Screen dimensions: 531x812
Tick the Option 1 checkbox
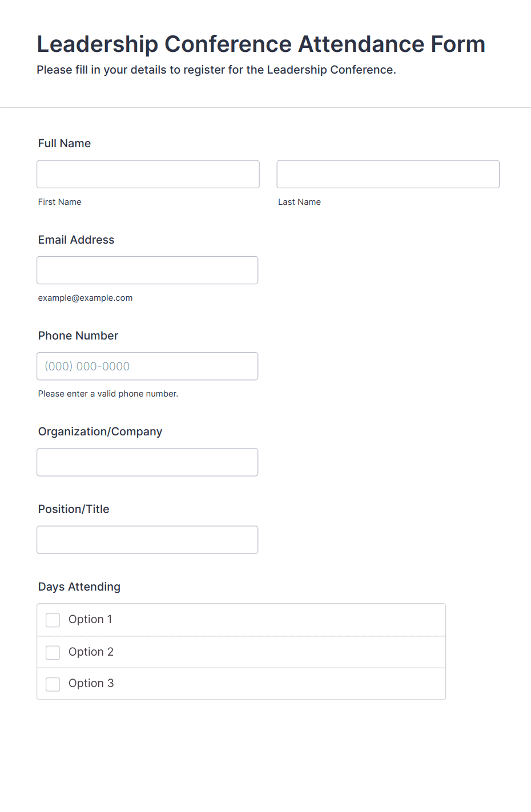pos(53,620)
